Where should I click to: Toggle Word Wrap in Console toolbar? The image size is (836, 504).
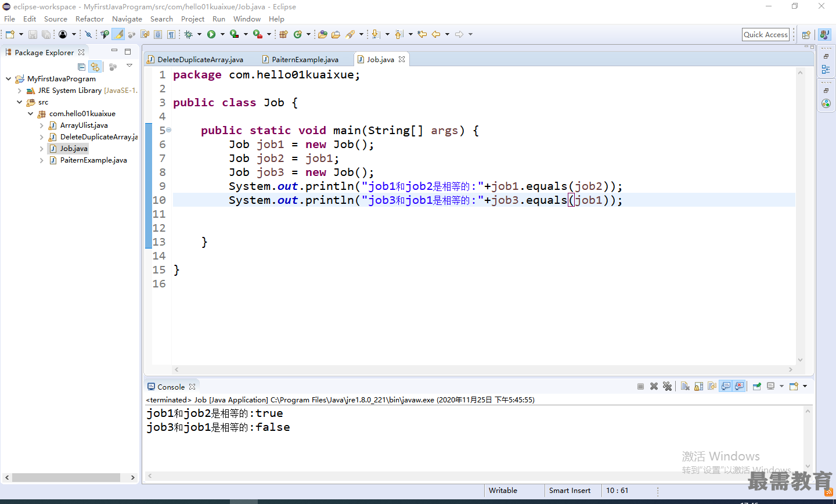click(x=712, y=386)
